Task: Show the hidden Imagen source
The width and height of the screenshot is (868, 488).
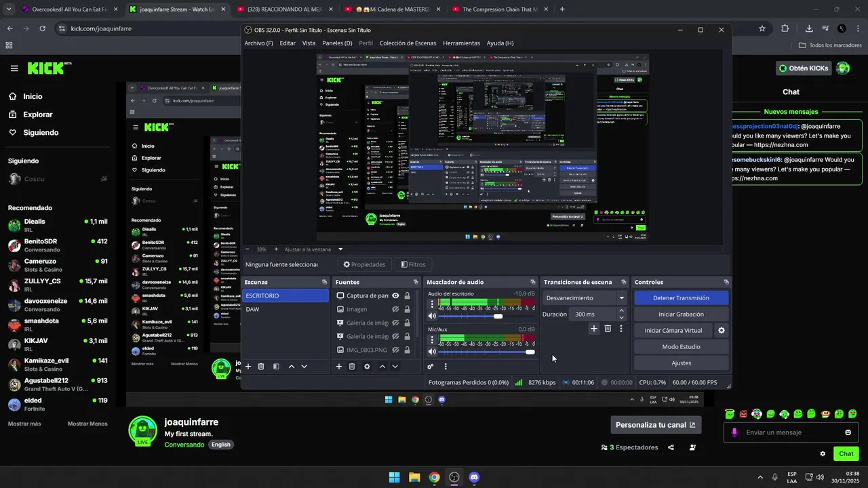Action: 395,309
